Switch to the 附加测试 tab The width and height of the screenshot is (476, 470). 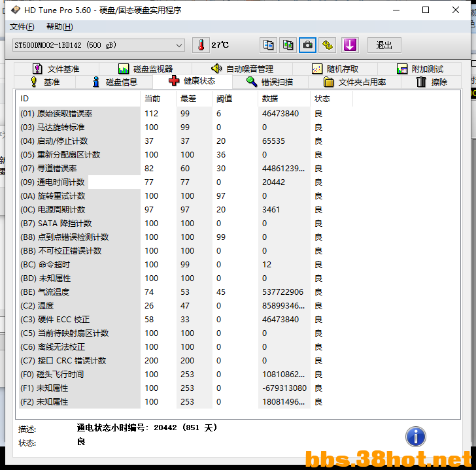420,69
